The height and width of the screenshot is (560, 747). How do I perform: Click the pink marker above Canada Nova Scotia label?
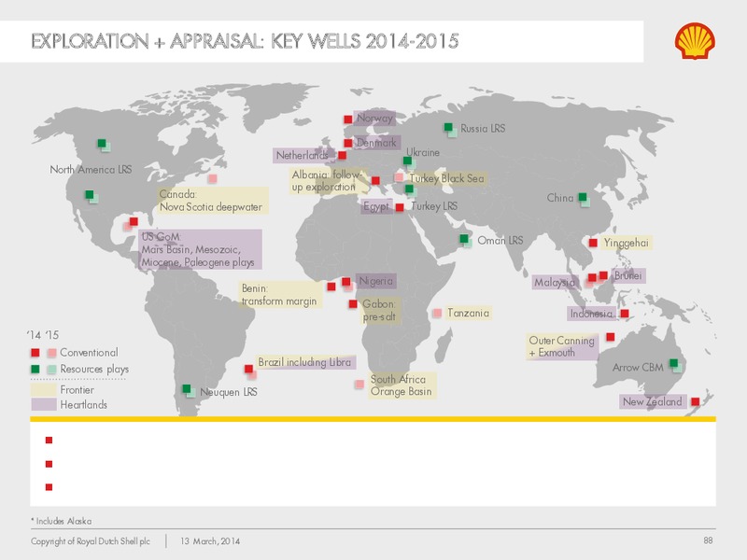pos(213,178)
